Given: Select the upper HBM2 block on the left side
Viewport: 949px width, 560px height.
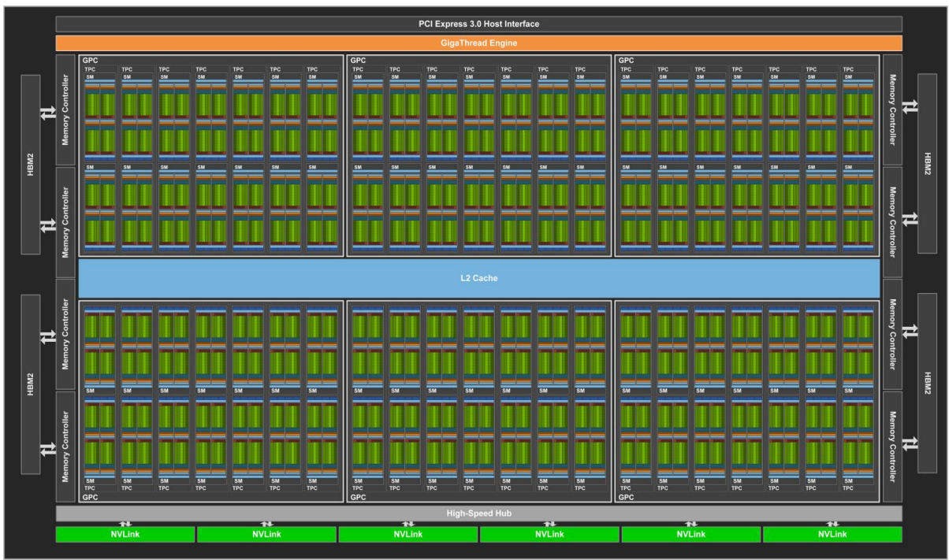Looking at the screenshot, I should coord(30,165).
